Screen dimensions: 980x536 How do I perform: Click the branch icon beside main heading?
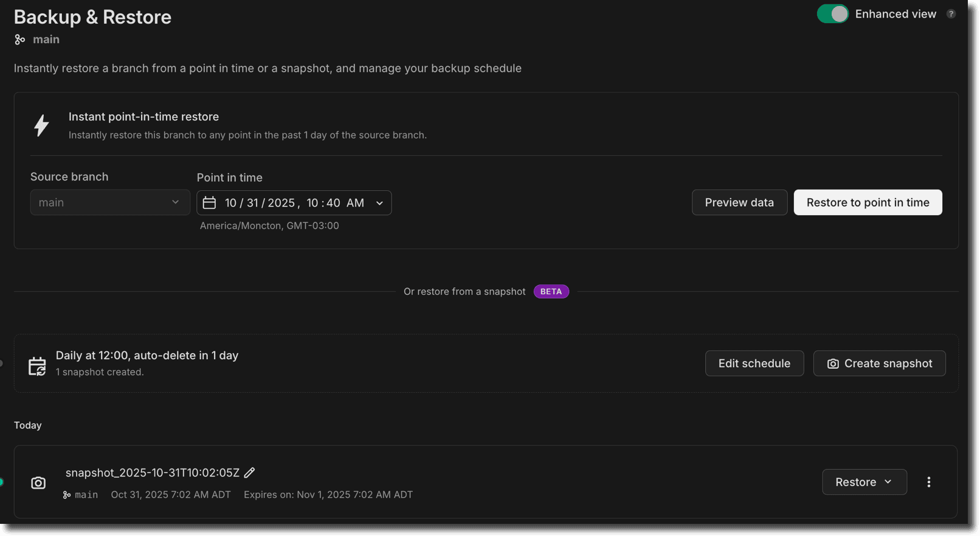[18, 40]
